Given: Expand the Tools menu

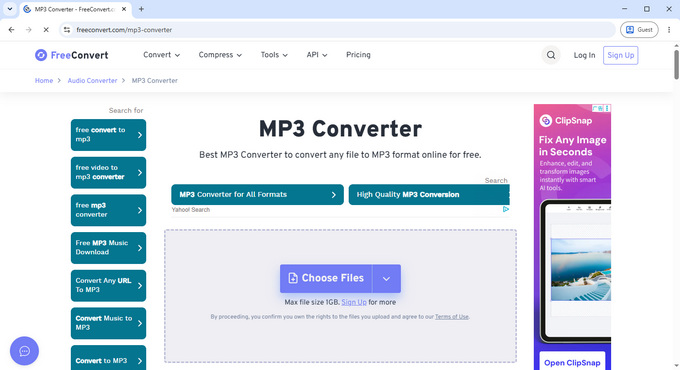Looking at the screenshot, I should (x=274, y=55).
